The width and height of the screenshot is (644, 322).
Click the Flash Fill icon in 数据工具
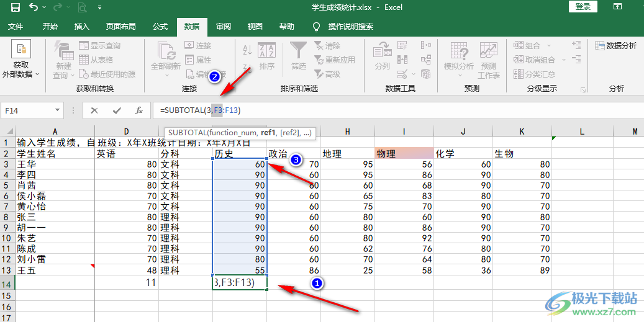coord(402,45)
